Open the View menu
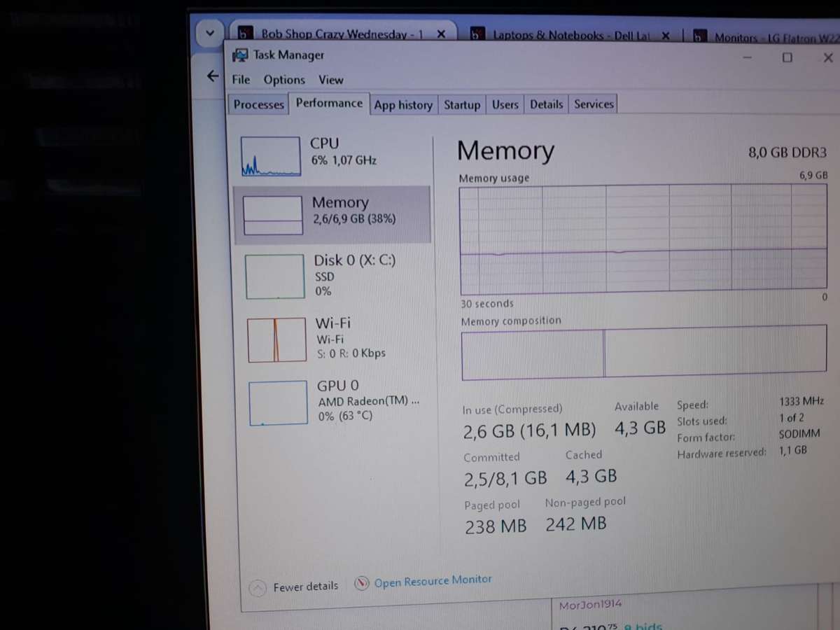This screenshot has width=840, height=630. click(330, 80)
